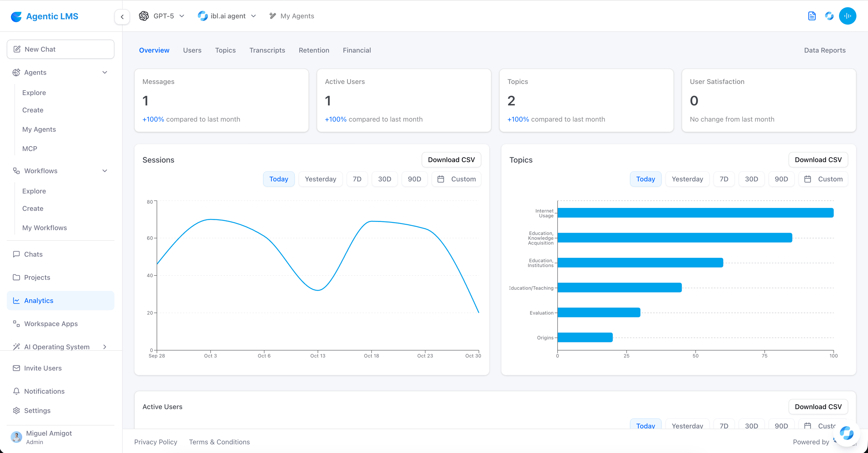Open the Settings gear

point(16,411)
